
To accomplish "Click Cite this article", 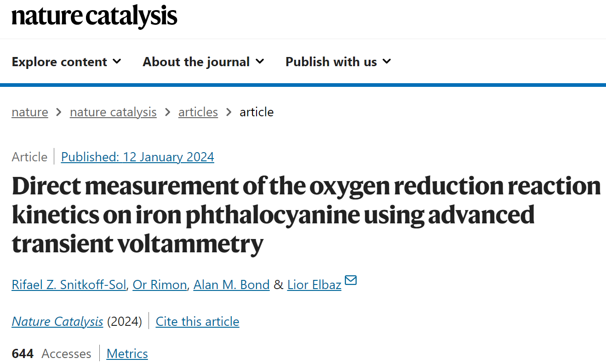I will pos(198,321).
